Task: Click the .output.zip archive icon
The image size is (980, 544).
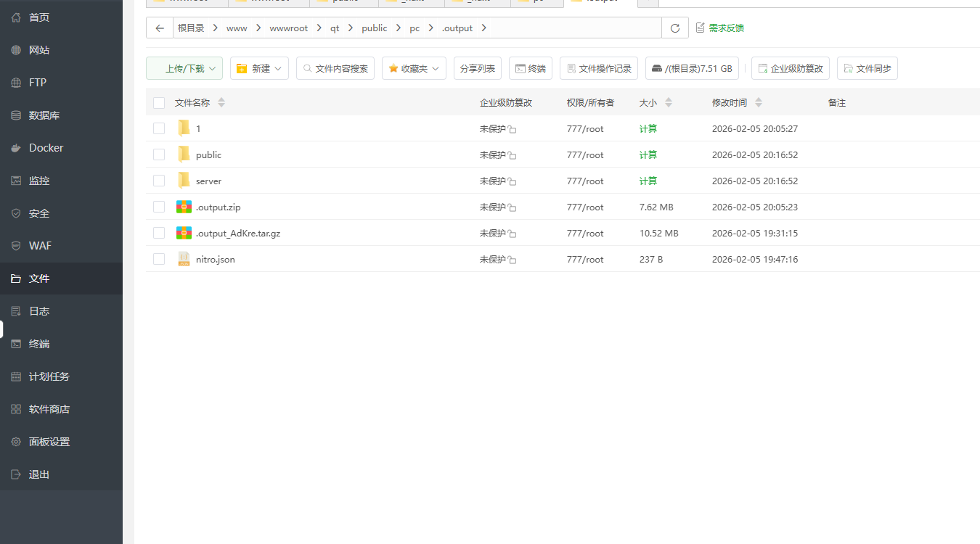Action: 184,207
